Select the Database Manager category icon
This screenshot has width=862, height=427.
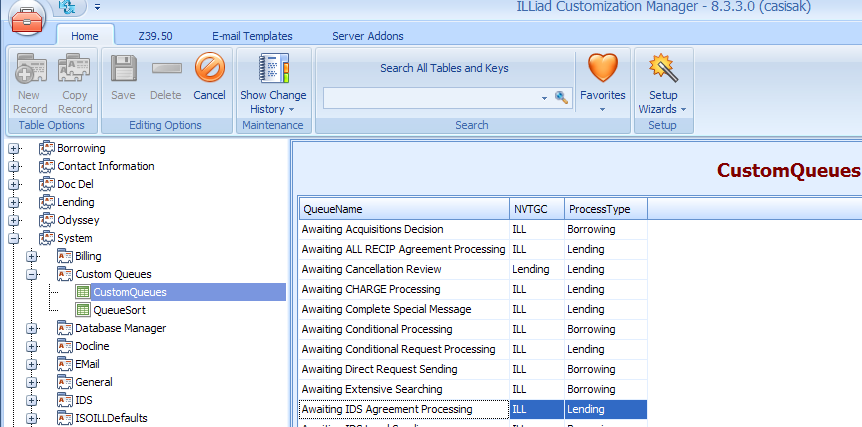pyautogui.click(x=65, y=328)
